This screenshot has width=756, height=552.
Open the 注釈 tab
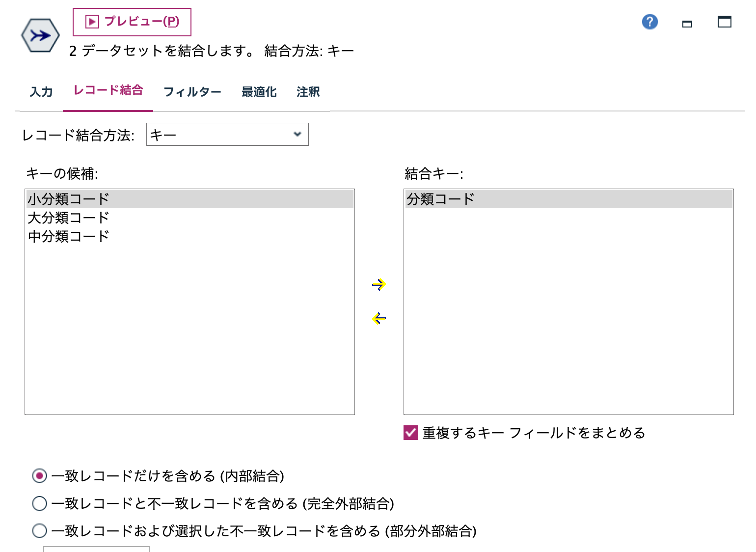307,92
